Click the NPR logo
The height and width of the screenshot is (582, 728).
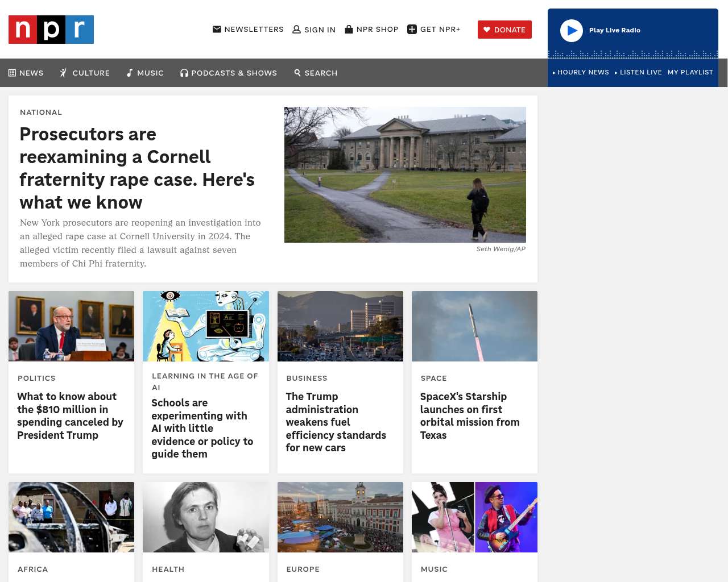click(51, 30)
